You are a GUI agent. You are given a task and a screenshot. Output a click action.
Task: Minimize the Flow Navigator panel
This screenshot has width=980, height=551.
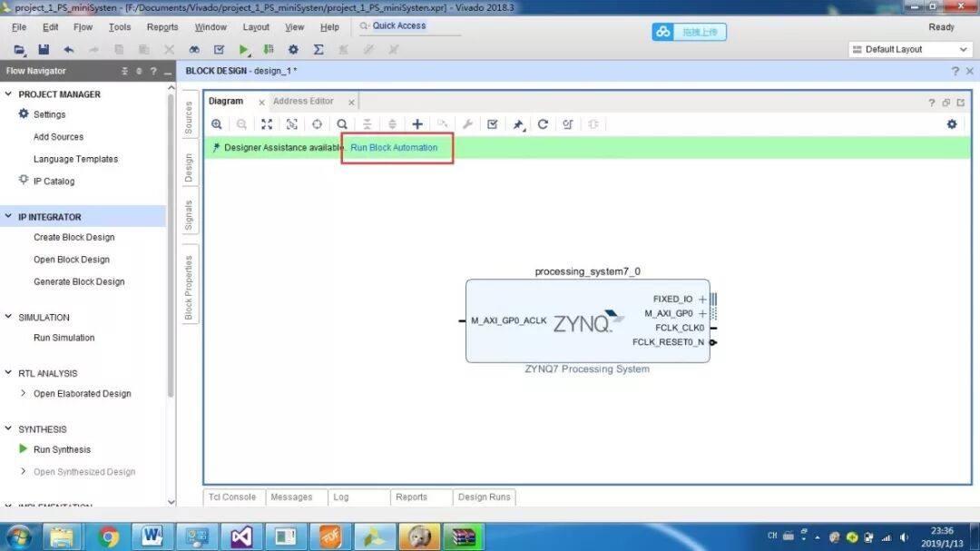[168, 72]
